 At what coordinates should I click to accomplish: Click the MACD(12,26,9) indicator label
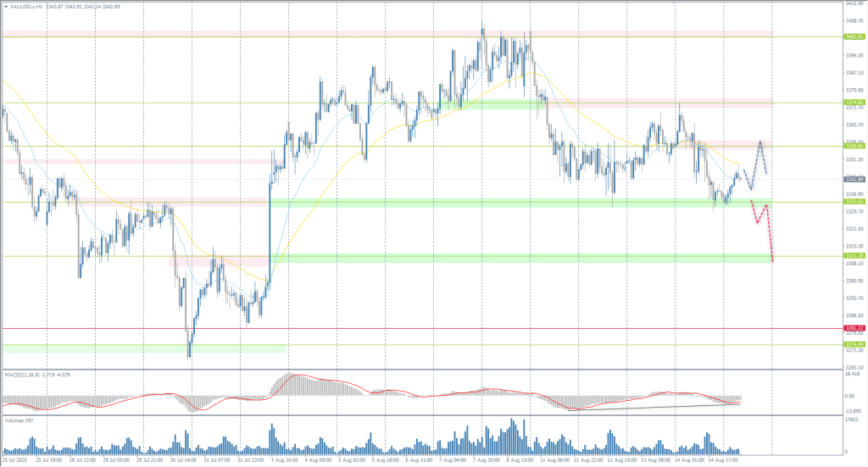(25, 374)
